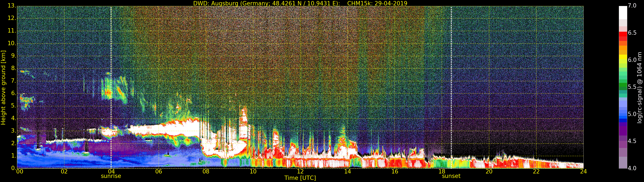Click the "4.5" colorbar tick value

click(632, 141)
